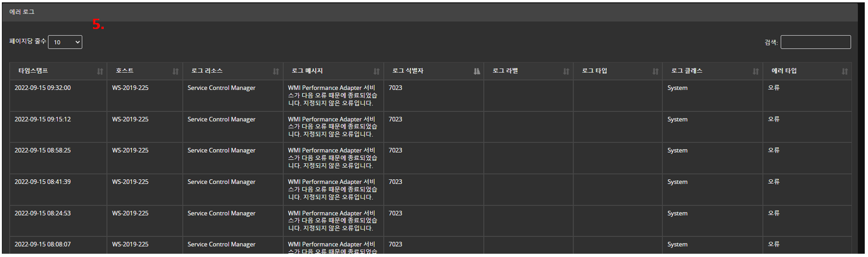Click the 타임스탬프 column header text
Image resolution: width=868 pixels, height=257 pixels.
click(33, 71)
